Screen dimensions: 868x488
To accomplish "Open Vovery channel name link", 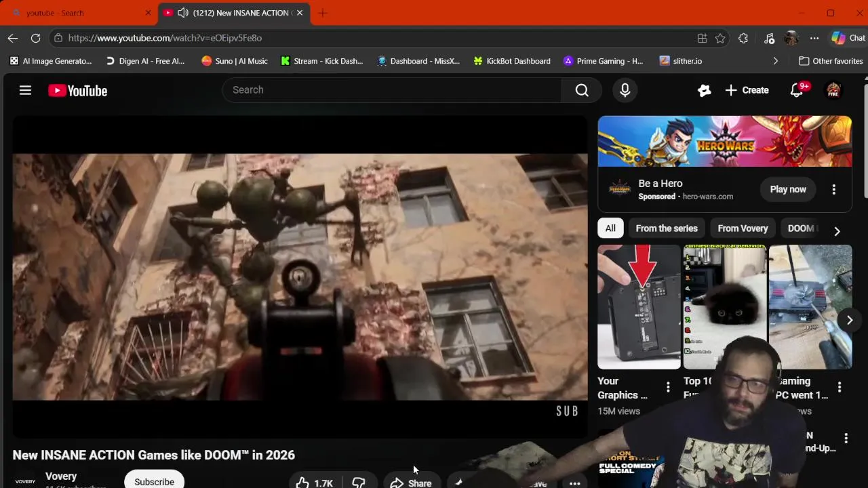I will click(61, 476).
